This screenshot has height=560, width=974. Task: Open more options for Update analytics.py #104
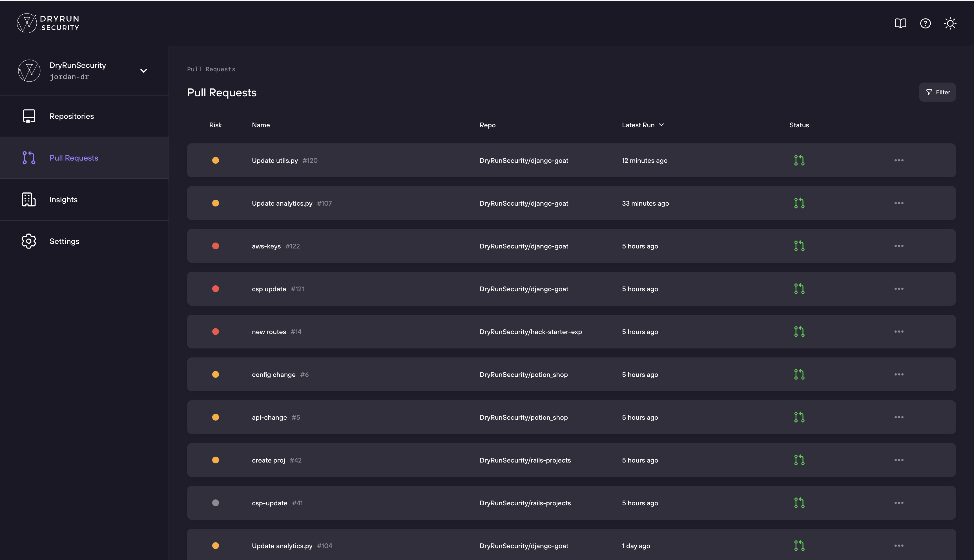click(899, 546)
